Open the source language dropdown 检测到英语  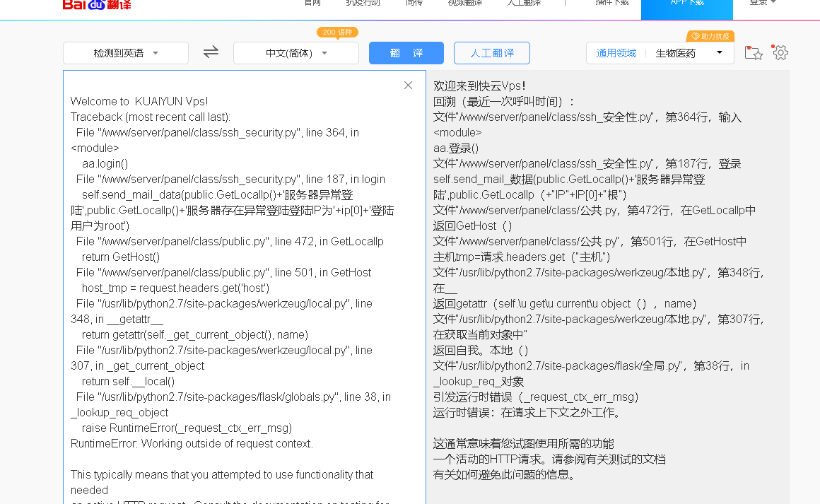coord(126,53)
